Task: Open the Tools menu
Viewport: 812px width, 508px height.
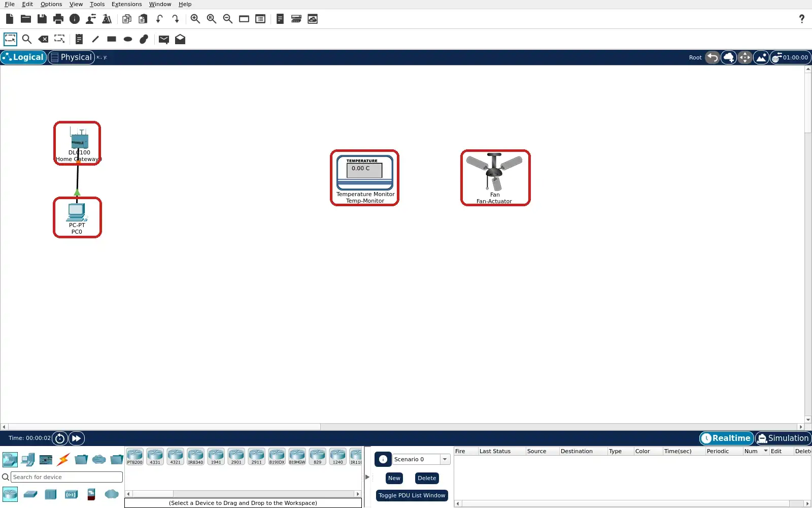Action: click(x=97, y=4)
